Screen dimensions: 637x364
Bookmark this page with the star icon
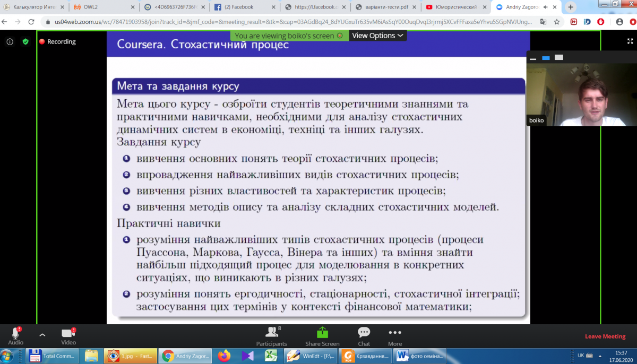tap(557, 22)
